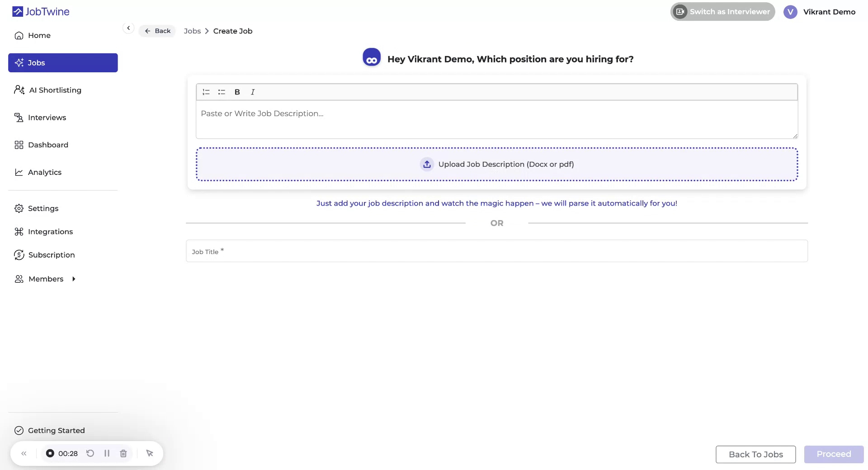Collapse the breadcrumb panel with the chevron

coord(128,28)
